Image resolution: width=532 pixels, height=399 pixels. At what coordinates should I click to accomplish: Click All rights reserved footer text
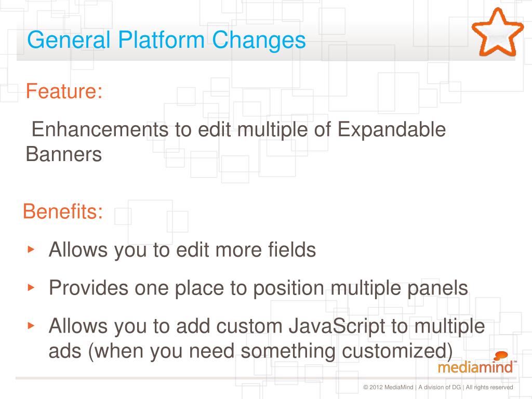click(489, 387)
